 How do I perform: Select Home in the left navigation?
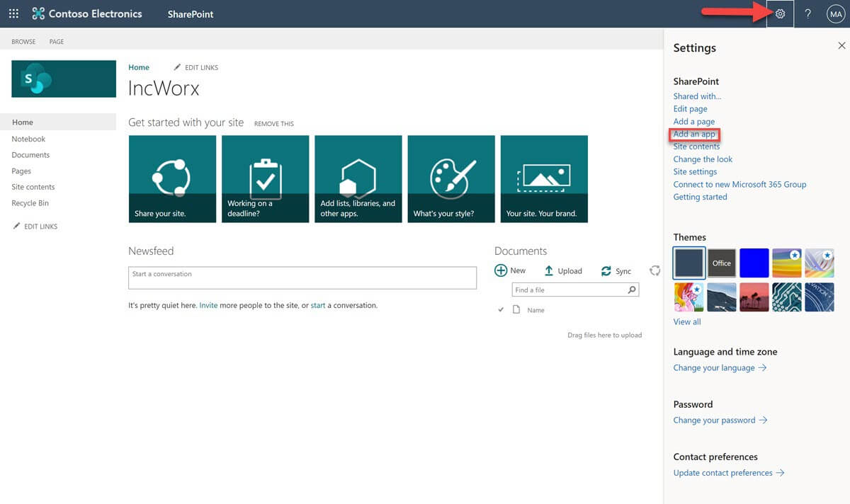point(58,122)
